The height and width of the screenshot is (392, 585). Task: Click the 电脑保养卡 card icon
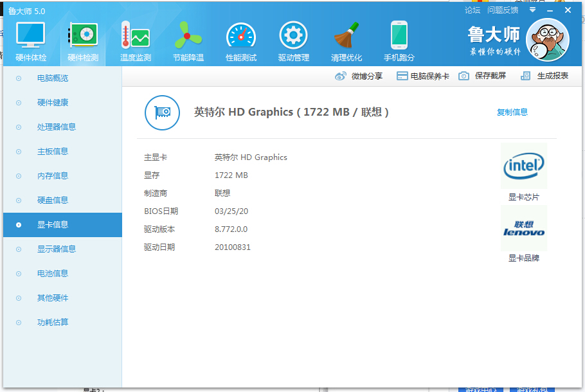click(x=402, y=76)
